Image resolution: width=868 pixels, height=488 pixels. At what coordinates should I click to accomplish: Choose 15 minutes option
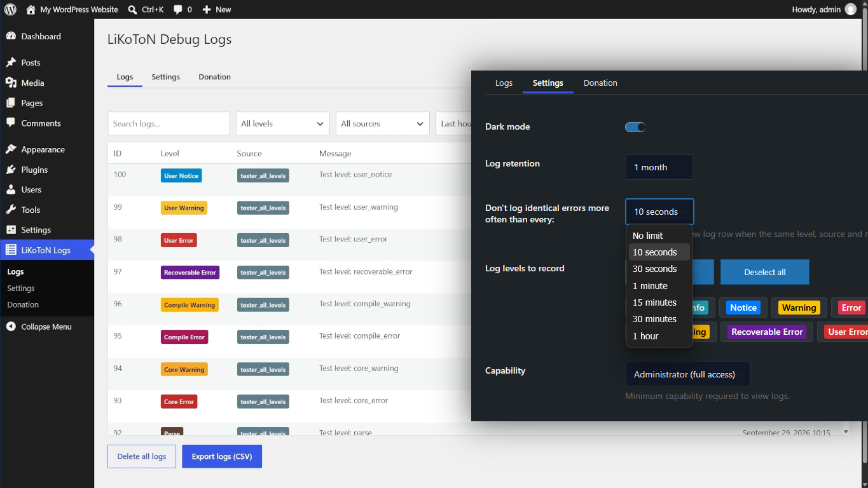pos(659,302)
